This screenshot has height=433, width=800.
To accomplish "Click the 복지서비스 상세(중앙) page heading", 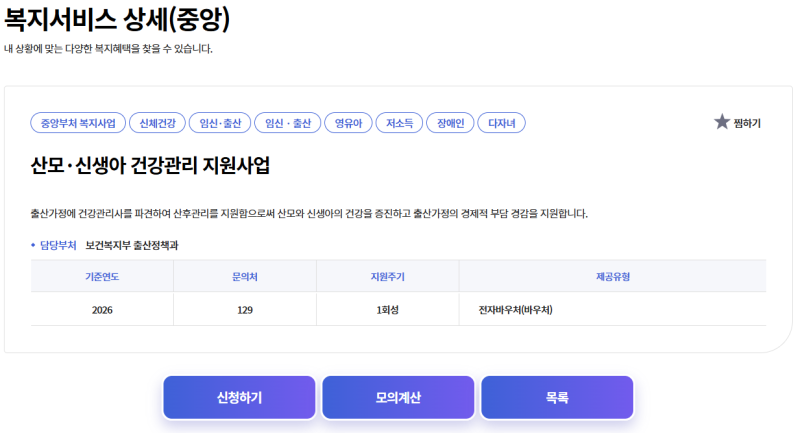I will click(x=117, y=19).
